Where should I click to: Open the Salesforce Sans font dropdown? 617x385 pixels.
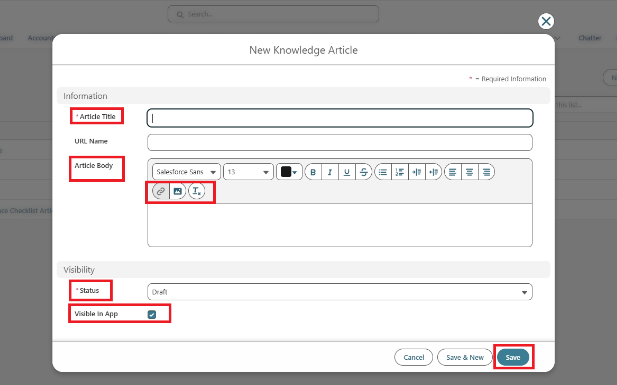point(186,172)
